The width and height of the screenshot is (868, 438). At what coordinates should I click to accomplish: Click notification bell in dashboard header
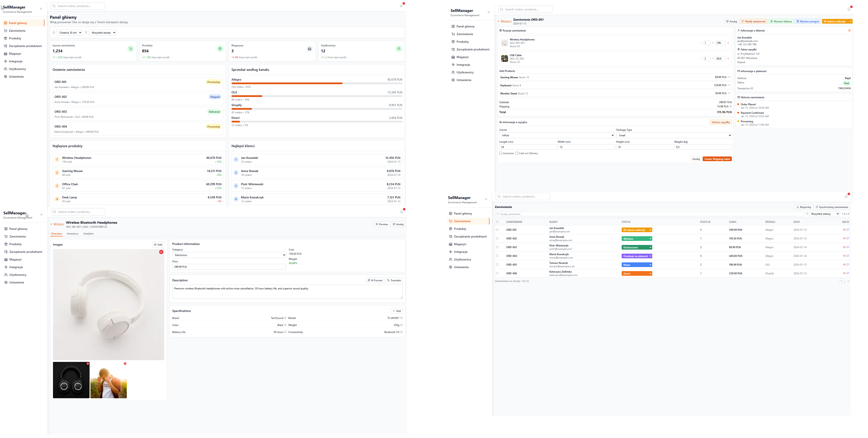(401, 6)
